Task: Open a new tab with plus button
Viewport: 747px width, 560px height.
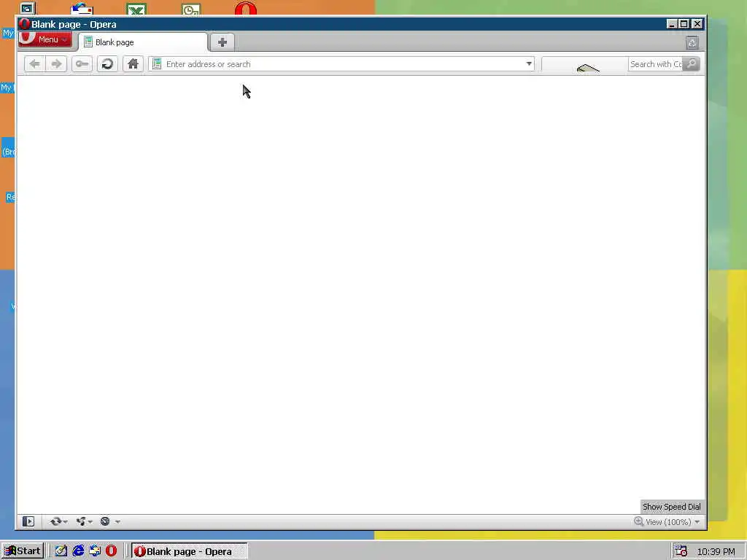Action: (222, 42)
